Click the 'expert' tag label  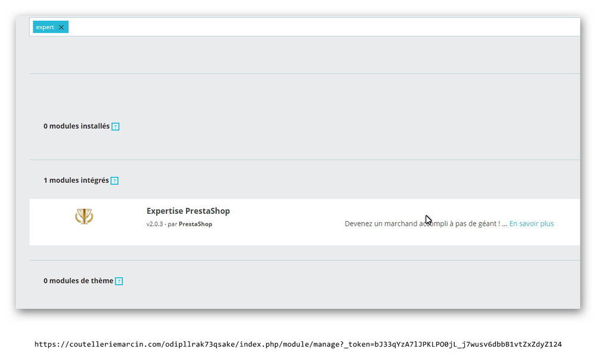45,27
